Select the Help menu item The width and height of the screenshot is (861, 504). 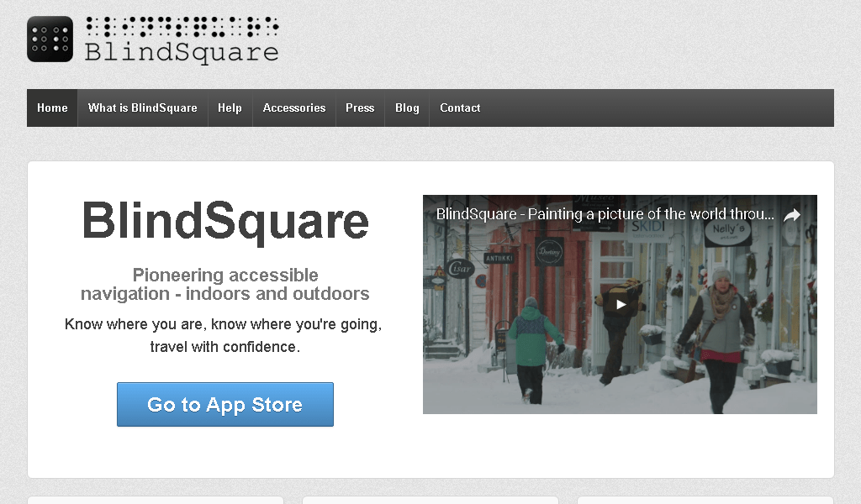[230, 108]
